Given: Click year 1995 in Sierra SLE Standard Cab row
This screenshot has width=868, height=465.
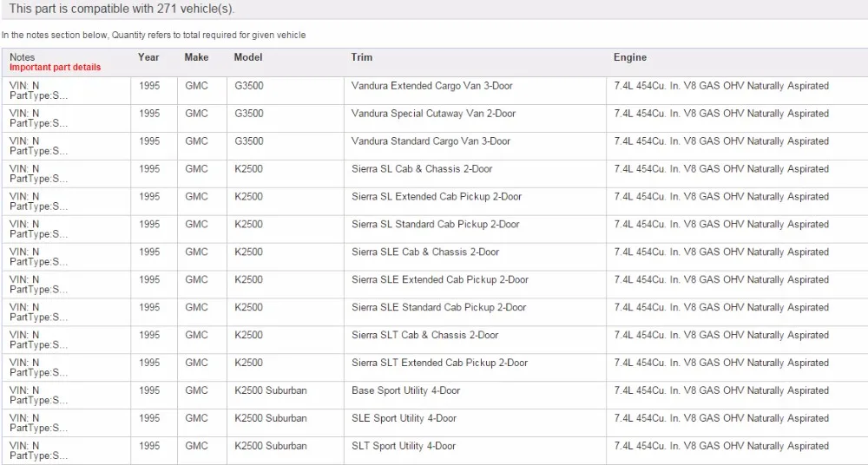Looking at the screenshot, I should tap(149, 307).
